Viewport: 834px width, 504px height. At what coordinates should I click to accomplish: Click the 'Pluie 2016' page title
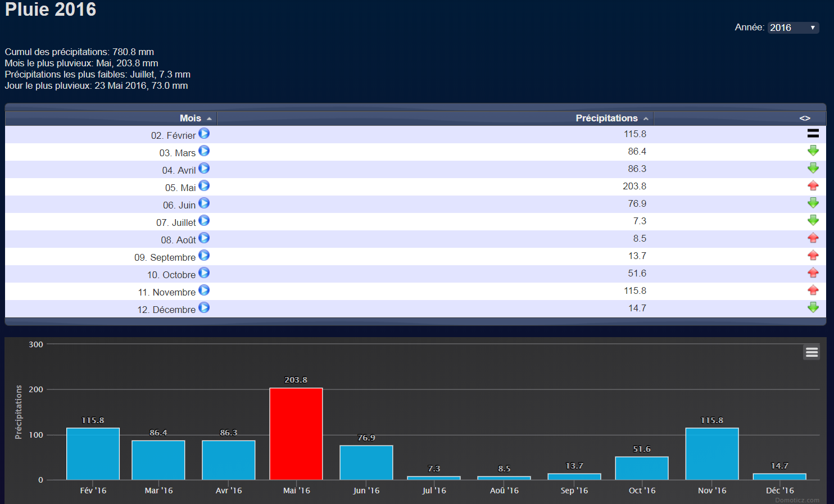click(x=51, y=10)
